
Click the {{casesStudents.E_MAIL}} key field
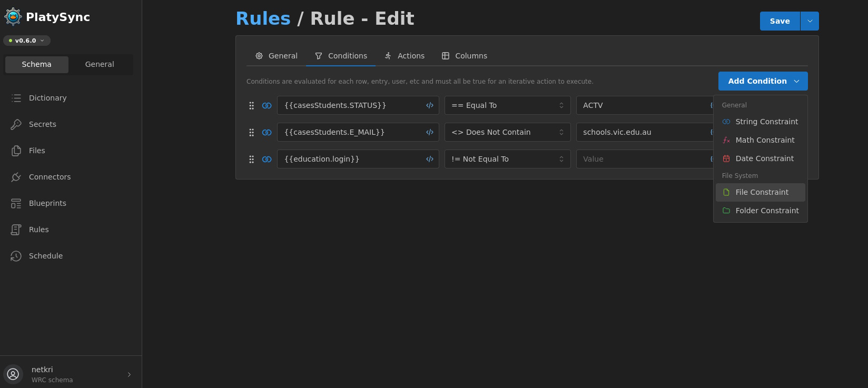[358, 132]
